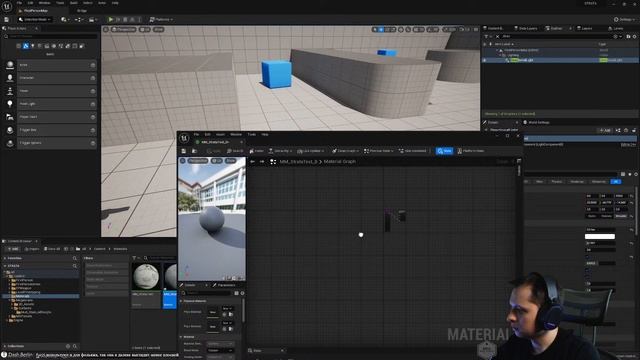Click the Save All button in Content Browser
The image size is (640, 360).
52,249
